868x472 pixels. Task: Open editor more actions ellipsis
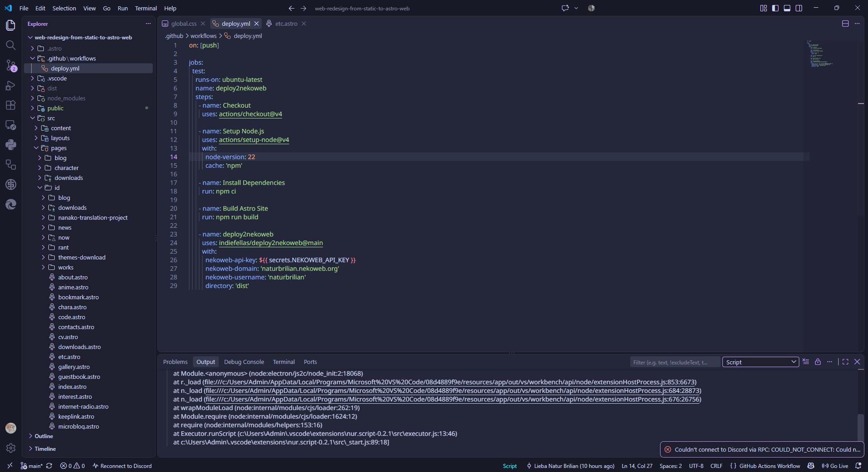tap(857, 24)
